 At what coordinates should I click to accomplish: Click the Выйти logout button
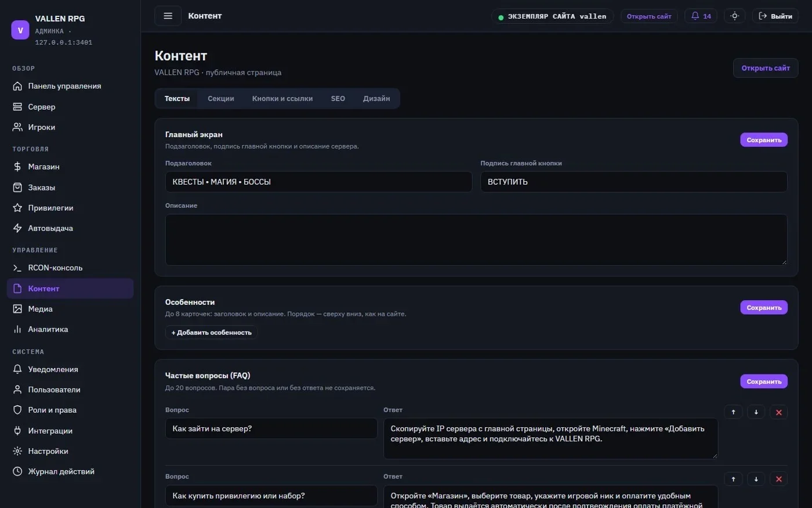(775, 16)
